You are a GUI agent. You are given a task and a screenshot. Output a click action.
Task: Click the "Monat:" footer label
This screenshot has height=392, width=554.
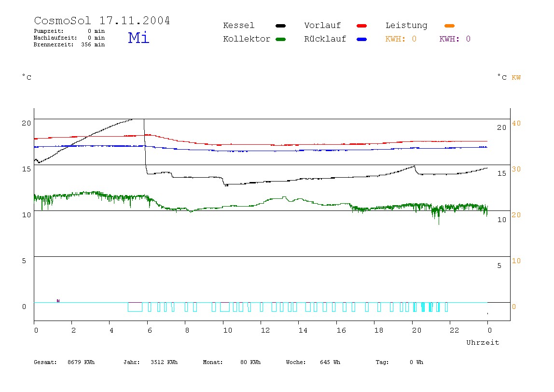[213, 362]
